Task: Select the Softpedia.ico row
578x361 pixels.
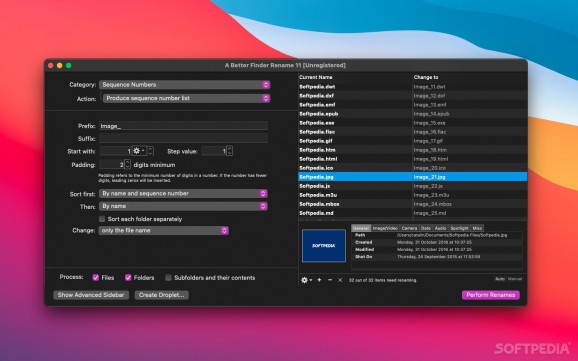Action: [412, 168]
